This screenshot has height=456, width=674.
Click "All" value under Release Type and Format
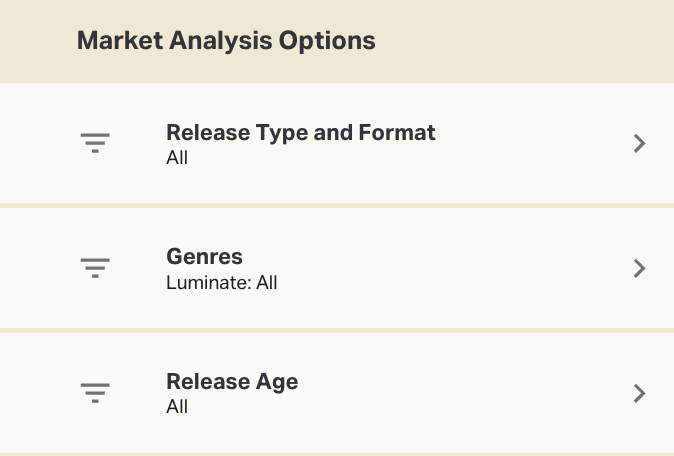pyautogui.click(x=177, y=158)
